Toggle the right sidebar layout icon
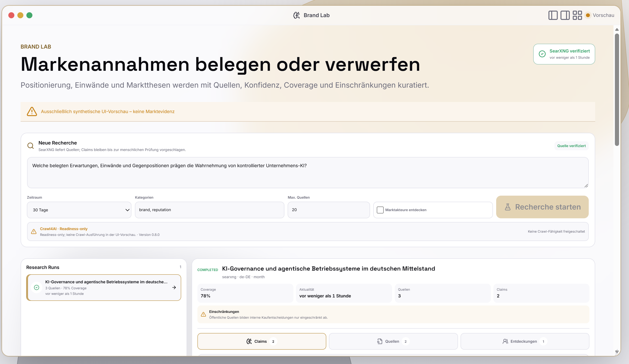 coord(565,15)
